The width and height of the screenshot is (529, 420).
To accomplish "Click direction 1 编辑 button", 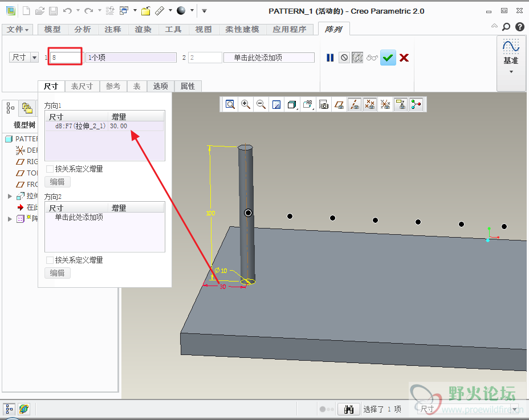I will click(58, 182).
